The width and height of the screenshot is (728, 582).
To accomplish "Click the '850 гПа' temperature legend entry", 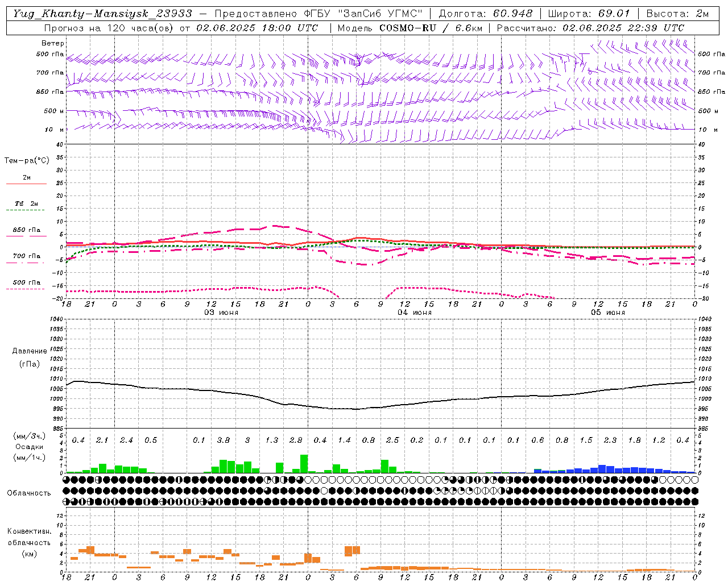I will coord(26,230).
